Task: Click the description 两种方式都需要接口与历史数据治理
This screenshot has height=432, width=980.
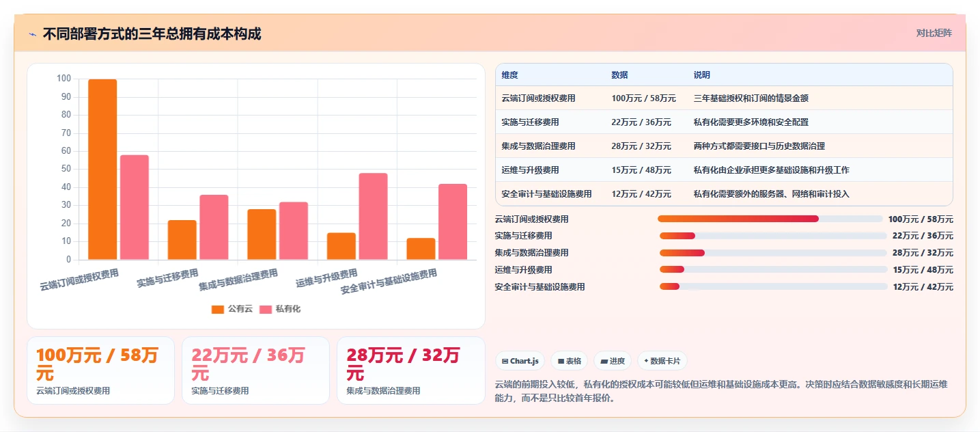Action: [759, 146]
